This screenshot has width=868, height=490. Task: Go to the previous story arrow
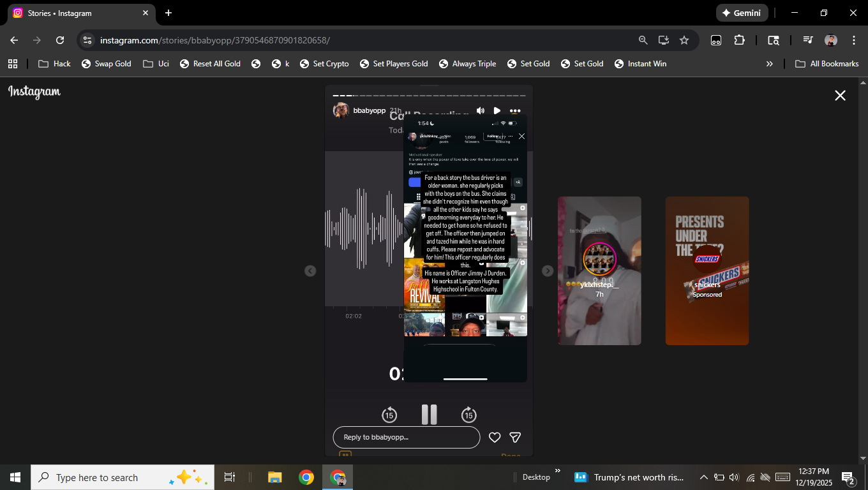[x=310, y=271]
